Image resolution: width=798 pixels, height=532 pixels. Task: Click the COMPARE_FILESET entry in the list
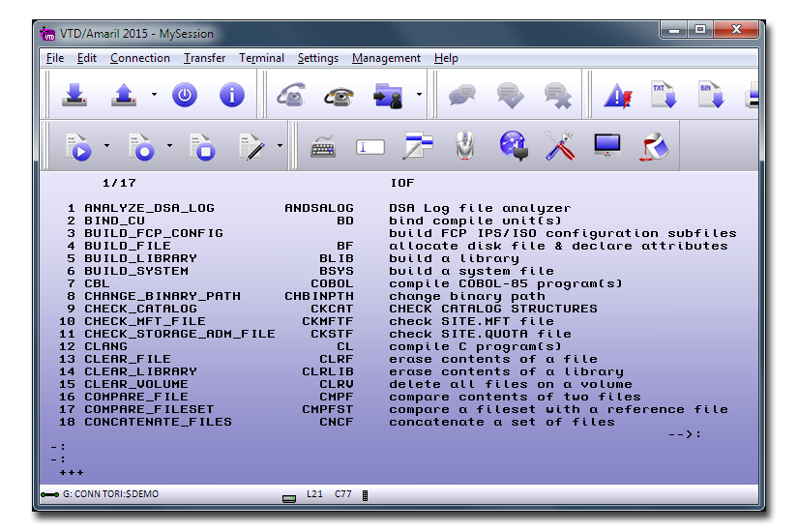tap(148, 409)
